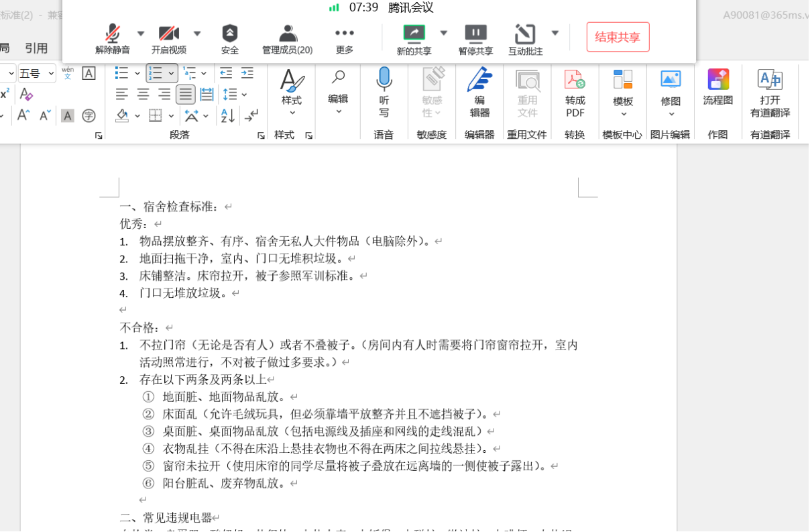This screenshot has width=812, height=532.
Task: Toggle superscript x² formatting
Action: 5,94
